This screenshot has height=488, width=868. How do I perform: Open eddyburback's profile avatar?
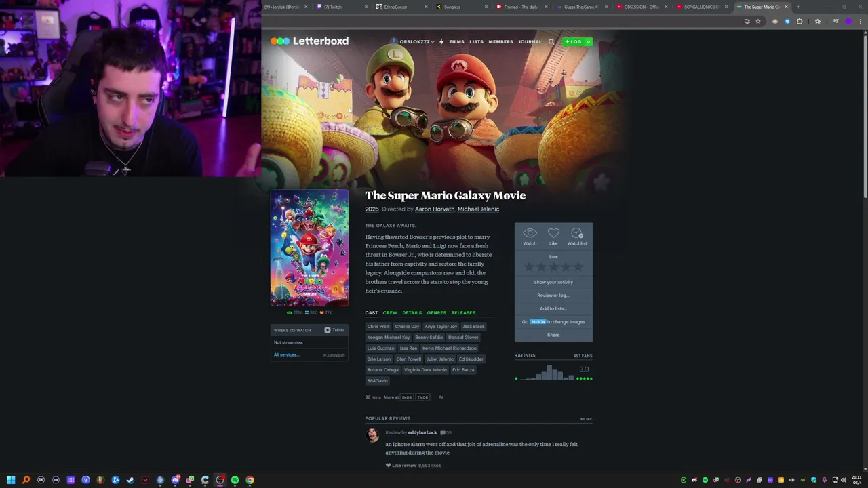click(x=372, y=435)
